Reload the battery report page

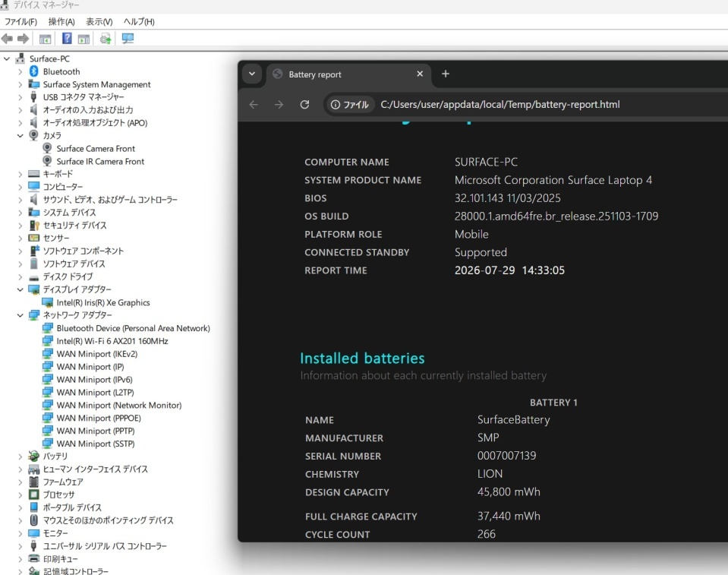click(304, 105)
